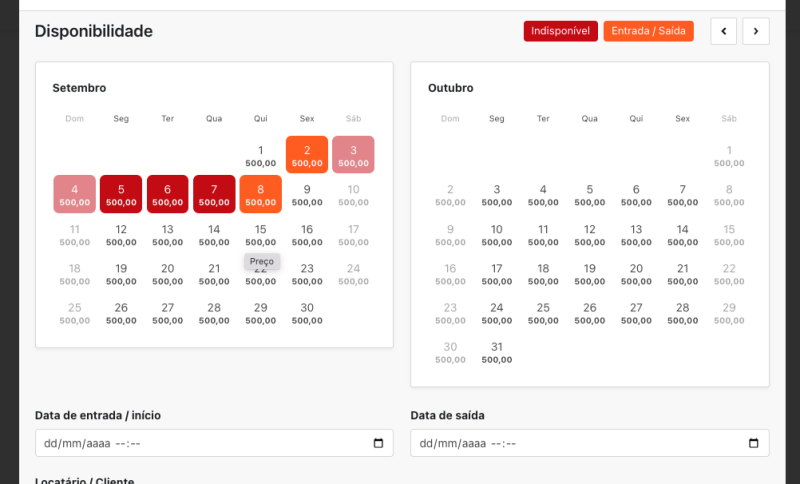Select October 14 date cell
Screen dimensions: 800x484
tap(683, 234)
